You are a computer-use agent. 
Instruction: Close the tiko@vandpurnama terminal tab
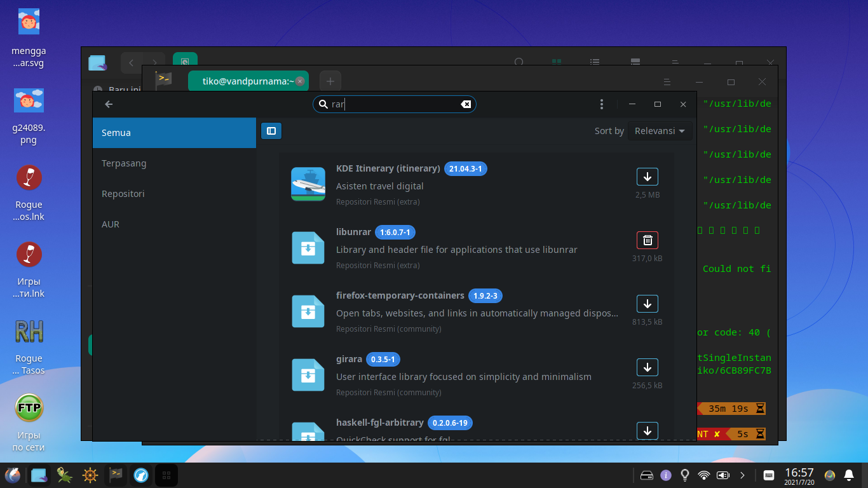(300, 81)
